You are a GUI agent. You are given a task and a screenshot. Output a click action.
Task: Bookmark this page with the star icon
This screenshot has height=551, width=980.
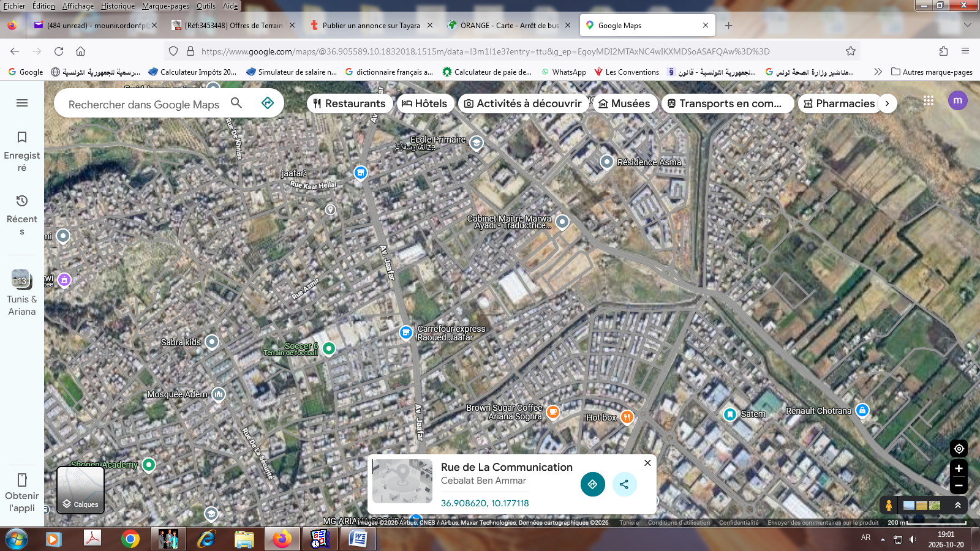click(x=851, y=51)
